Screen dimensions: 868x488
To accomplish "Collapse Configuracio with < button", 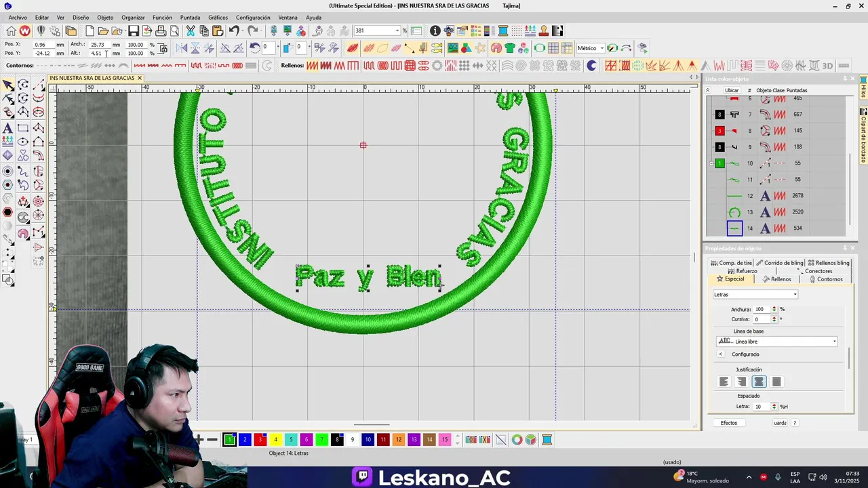I will point(721,354).
